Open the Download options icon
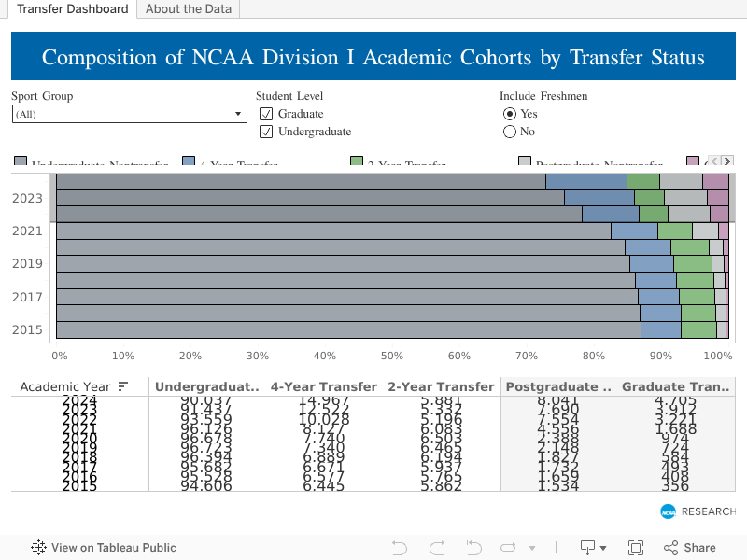Screen dimensions: 747x560 point(588,547)
